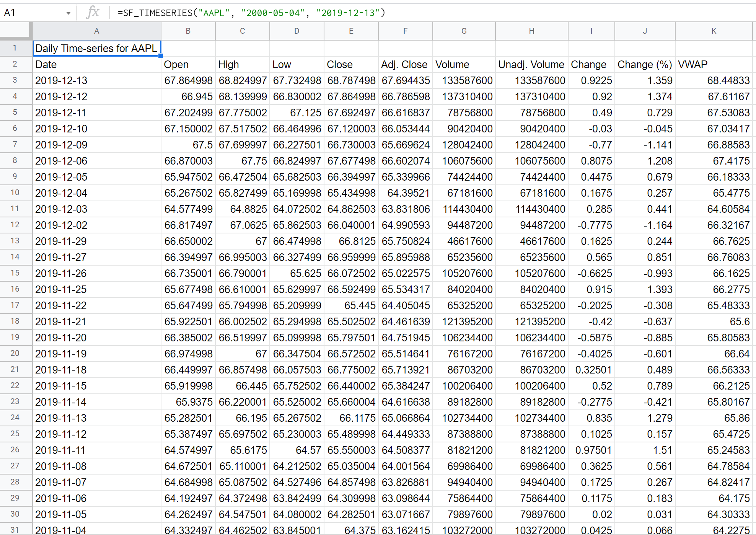Screen dimensions: 756x535
Task: Click Change value 0.97501
Action: click(x=591, y=450)
